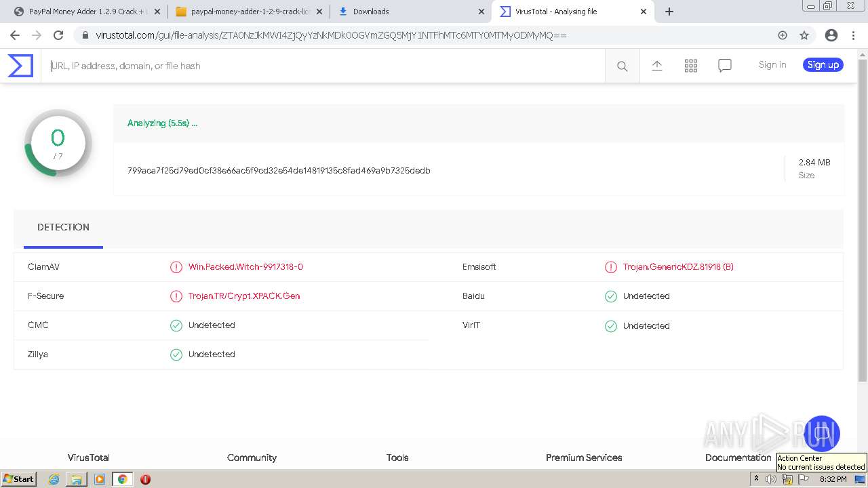Click the search magnifier icon
Screen dimensions: 868x488
pyautogui.click(x=622, y=66)
